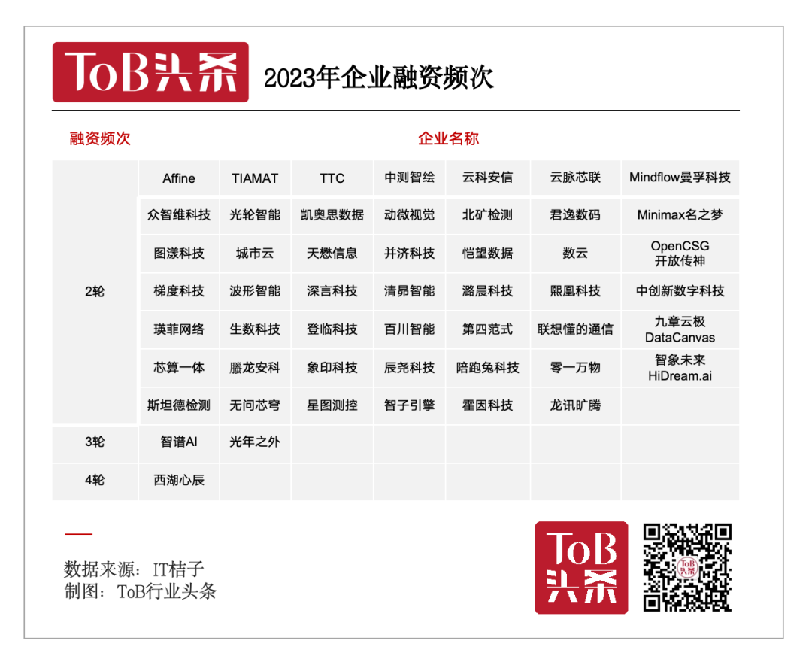812x671 pixels.
Task: Click the 动微视觉 cell
Action: (409, 215)
